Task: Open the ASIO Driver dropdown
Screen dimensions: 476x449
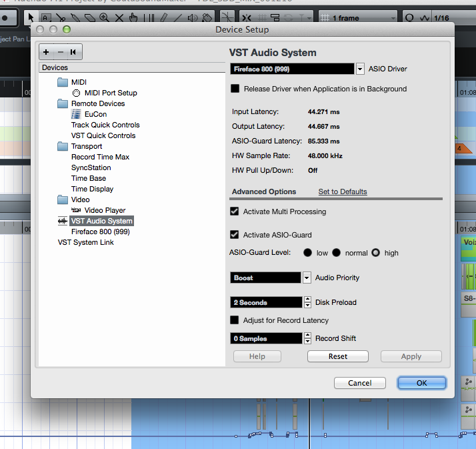Action: coord(360,69)
